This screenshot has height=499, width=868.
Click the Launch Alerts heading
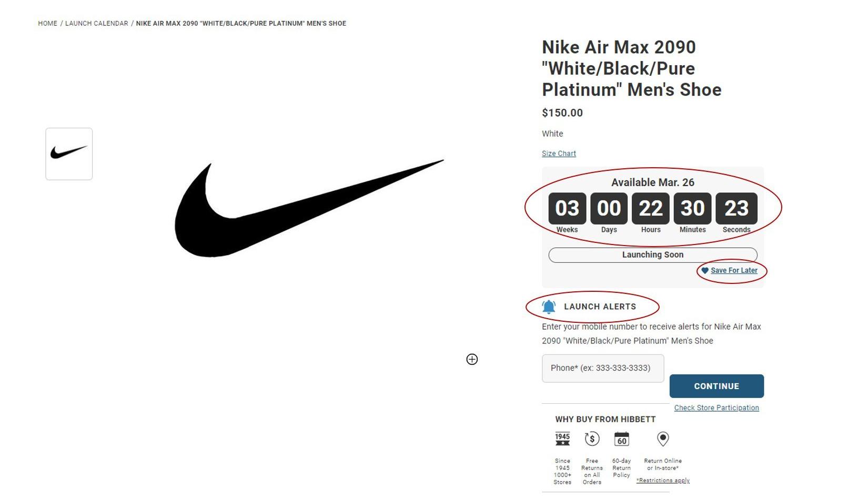click(x=600, y=307)
